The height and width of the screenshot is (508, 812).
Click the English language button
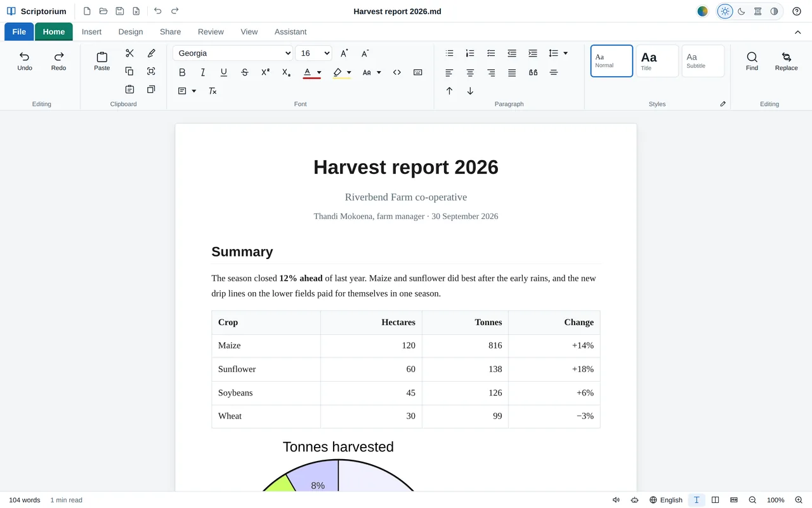(x=666, y=500)
